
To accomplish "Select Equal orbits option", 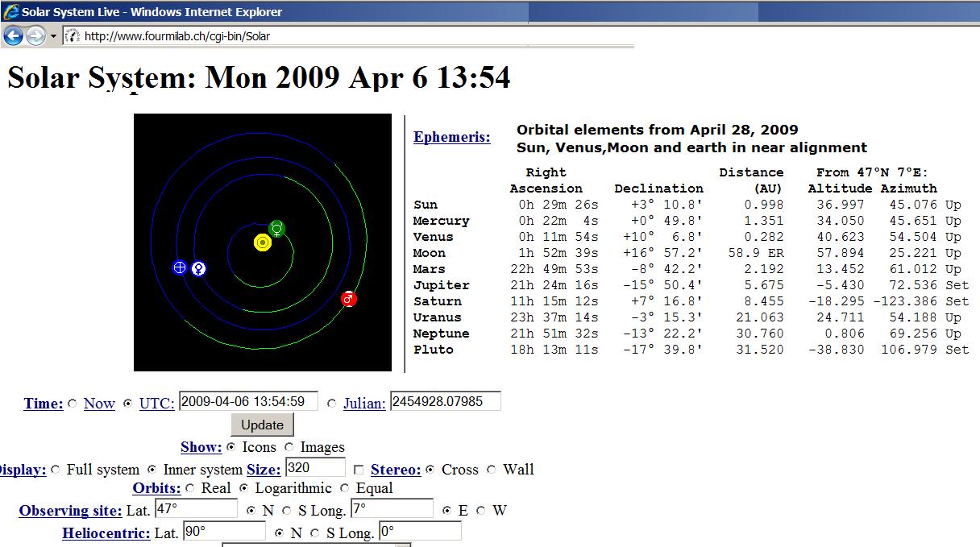I will [345, 488].
